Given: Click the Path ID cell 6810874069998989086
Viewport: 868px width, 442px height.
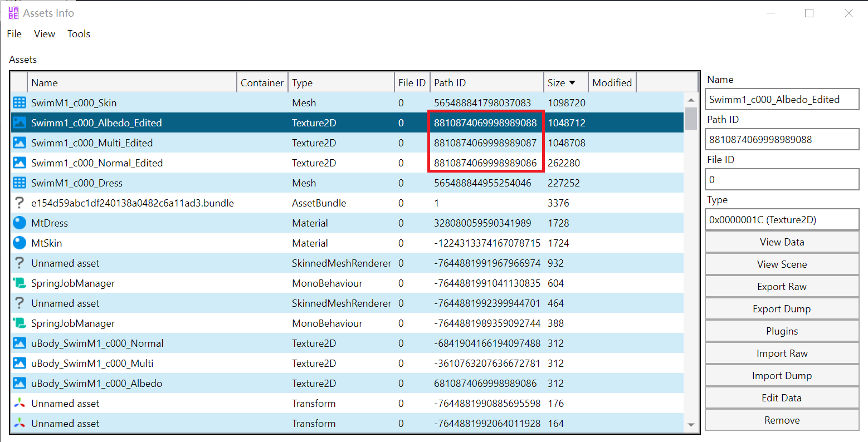Looking at the screenshot, I should [x=485, y=383].
